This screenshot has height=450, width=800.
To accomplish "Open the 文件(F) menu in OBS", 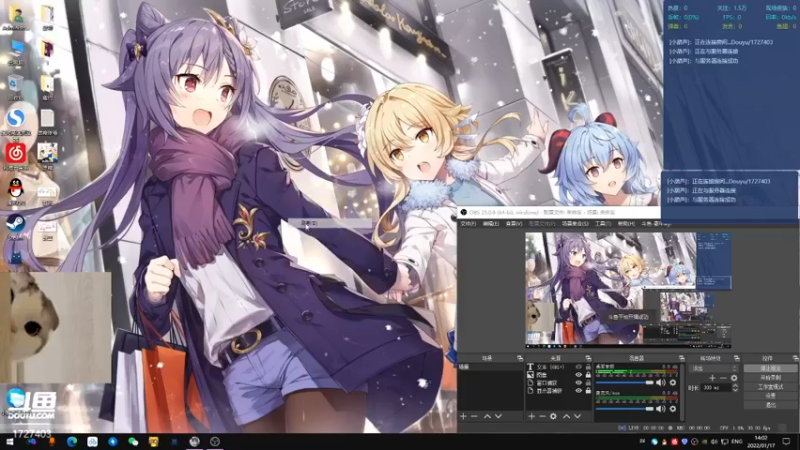I will click(468, 223).
